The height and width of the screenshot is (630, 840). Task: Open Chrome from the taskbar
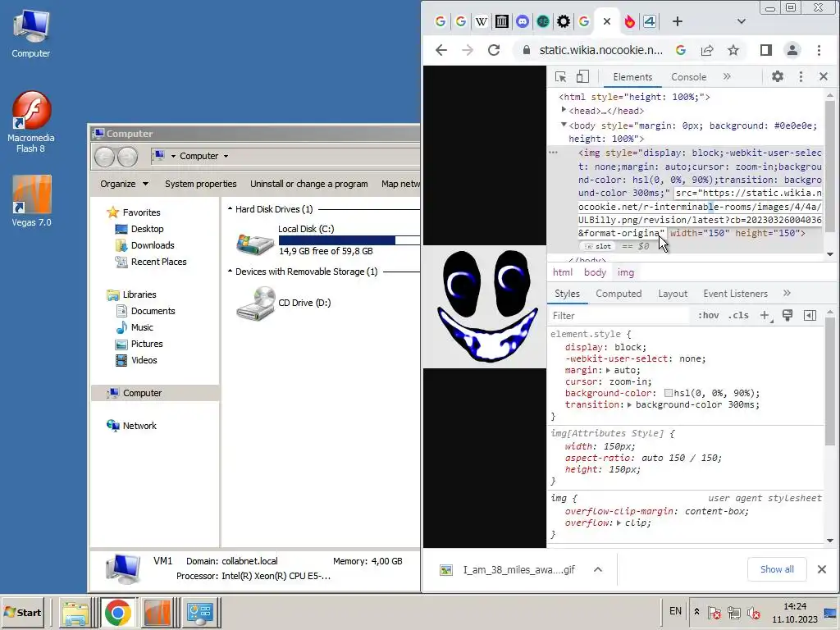pyautogui.click(x=118, y=612)
